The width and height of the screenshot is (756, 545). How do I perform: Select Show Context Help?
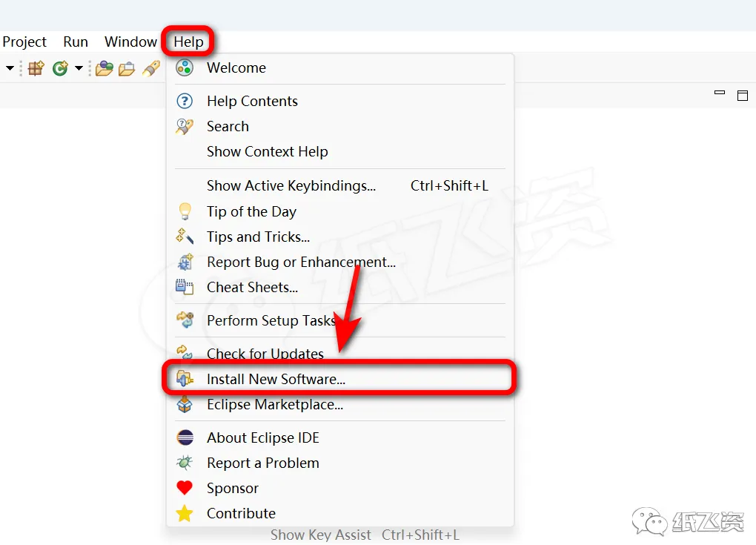340,151
